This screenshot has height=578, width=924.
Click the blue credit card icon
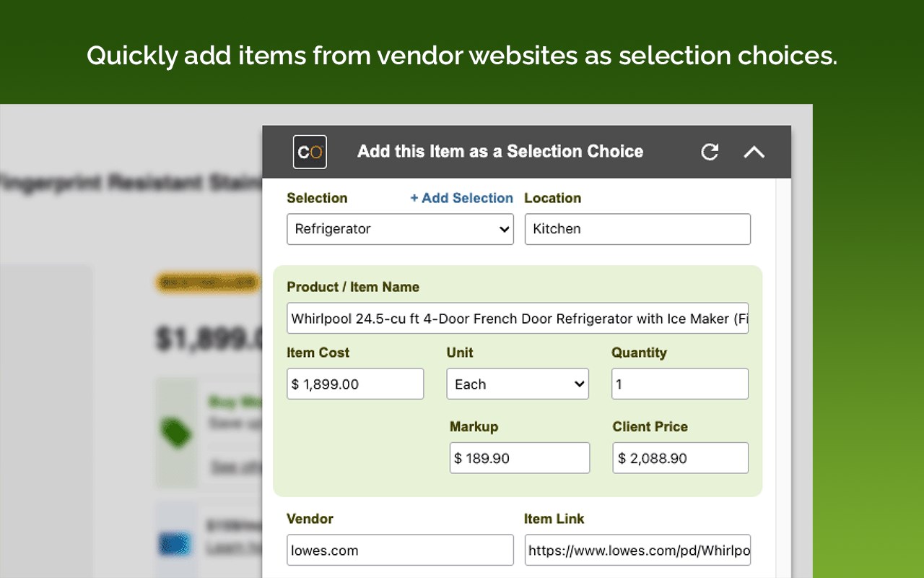[x=175, y=543]
